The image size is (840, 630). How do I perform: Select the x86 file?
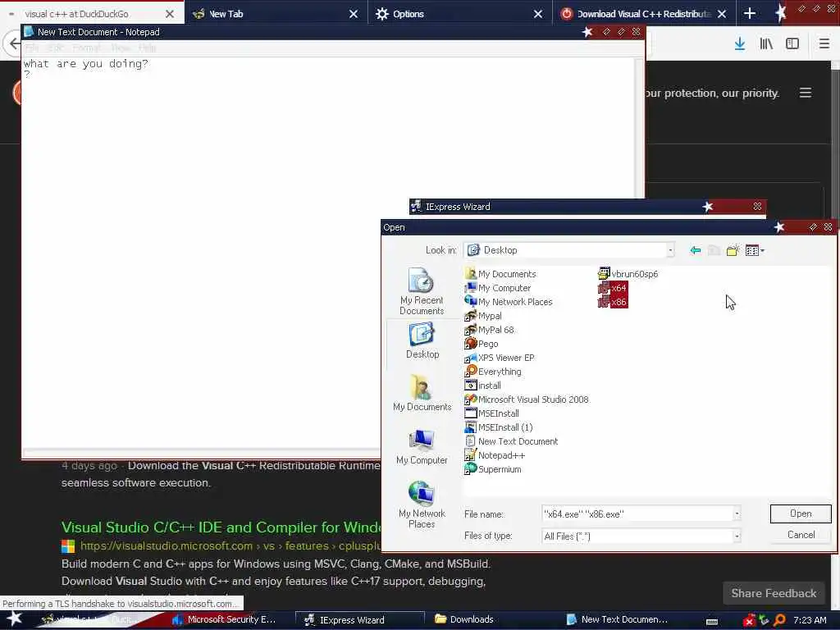click(x=612, y=302)
